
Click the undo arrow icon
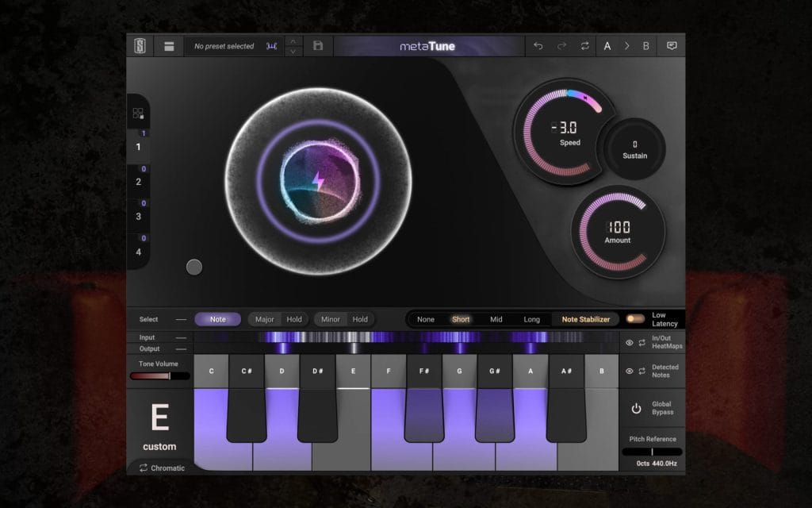click(538, 46)
